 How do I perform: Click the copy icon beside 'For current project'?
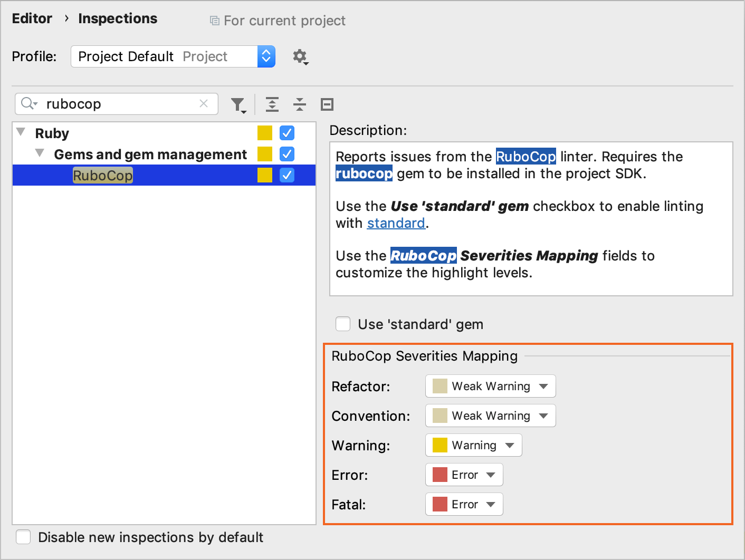(213, 20)
